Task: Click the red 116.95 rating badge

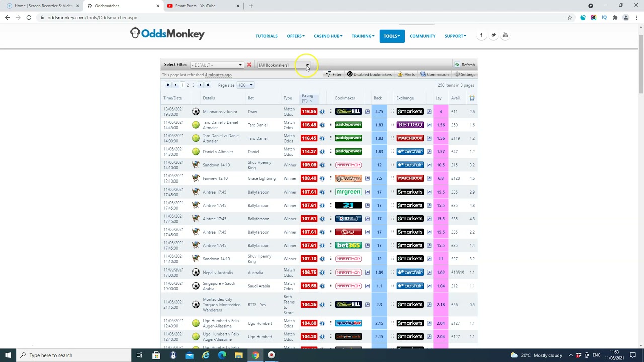Action: tap(309, 112)
